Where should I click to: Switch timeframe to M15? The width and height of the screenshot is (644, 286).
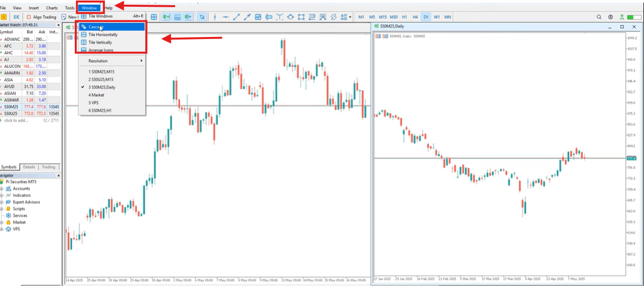(x=383, y=17)
